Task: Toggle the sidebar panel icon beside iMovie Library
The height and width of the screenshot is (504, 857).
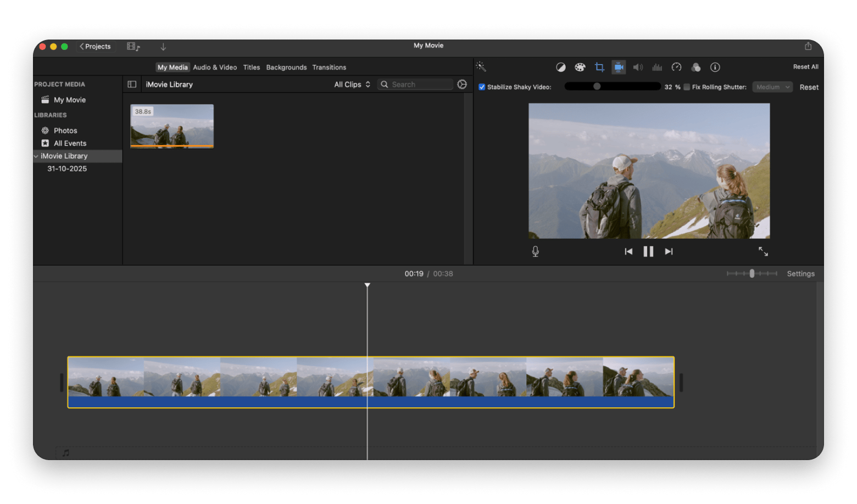Action: pyautogui.click(x=132, y=84)
